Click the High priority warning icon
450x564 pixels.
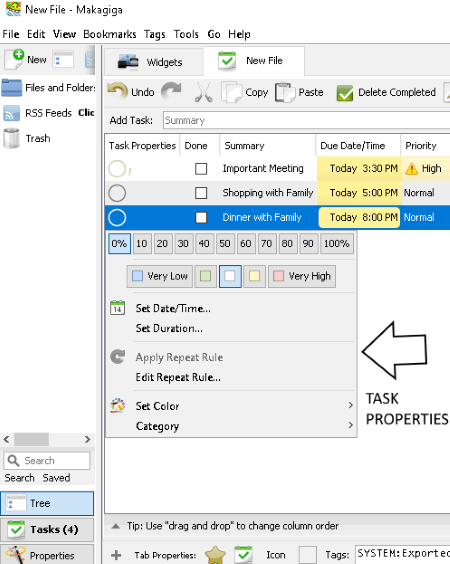pos(412,169)
